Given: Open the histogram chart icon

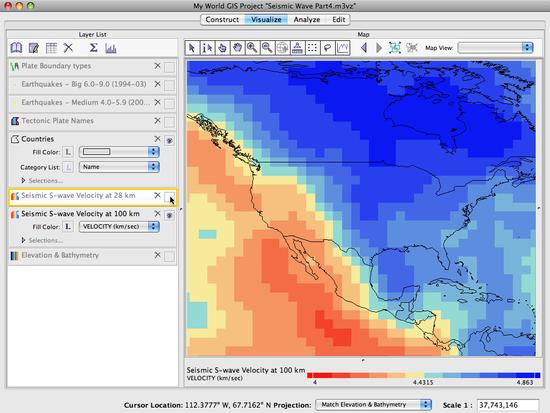Looking at the screenshot, I should [110, 48].
